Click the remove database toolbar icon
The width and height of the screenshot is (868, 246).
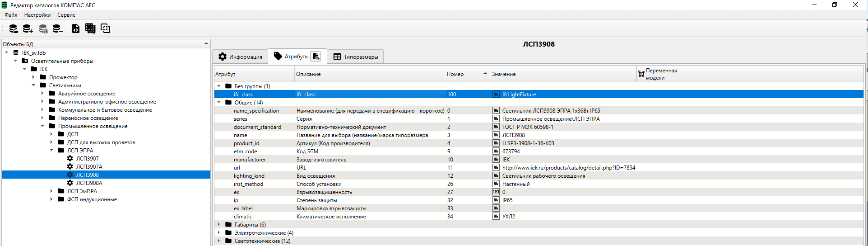[57, 28]
